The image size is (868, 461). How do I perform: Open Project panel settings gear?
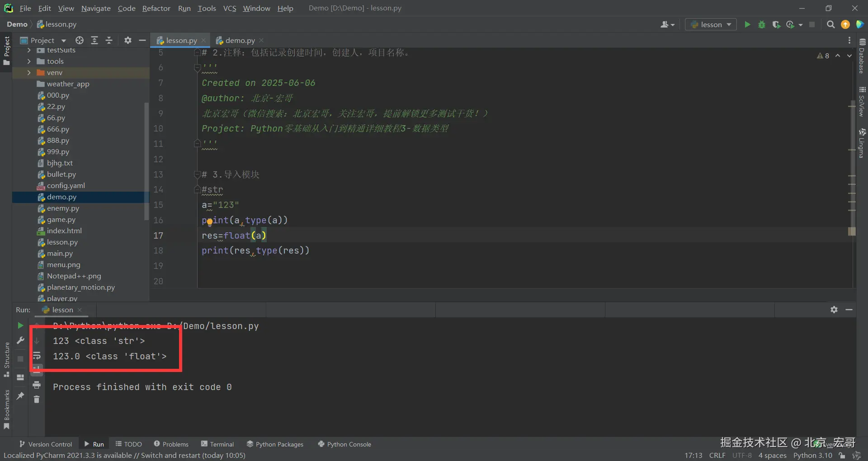(128, 40)
